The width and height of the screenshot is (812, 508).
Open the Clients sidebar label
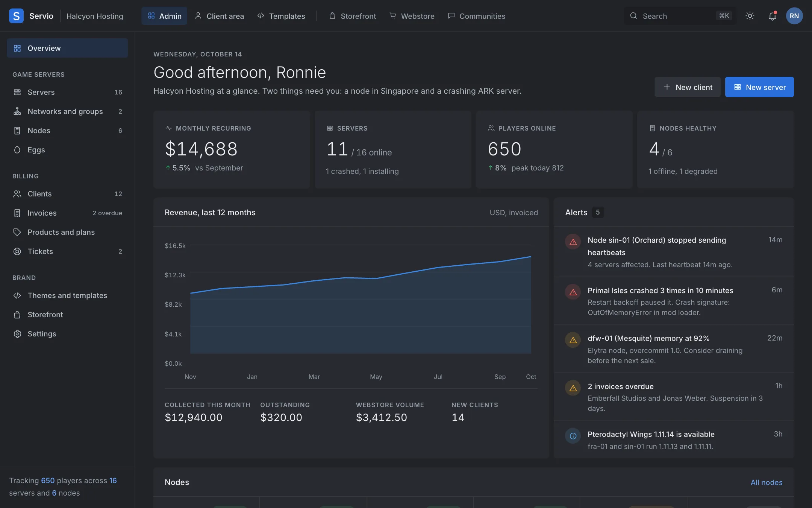click(x=39, y=194)
